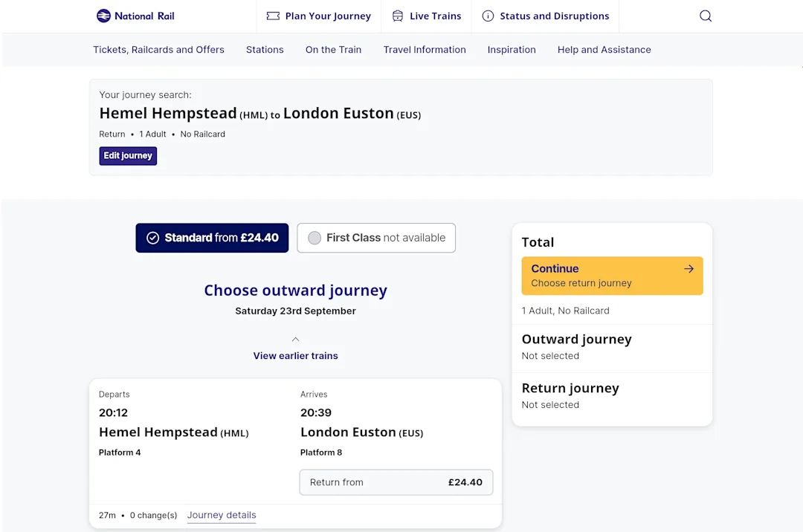The width and height of the screenshot is (803, 532).
Task: Click the checkmark icon on Standard fare
Action: [152, 238]
